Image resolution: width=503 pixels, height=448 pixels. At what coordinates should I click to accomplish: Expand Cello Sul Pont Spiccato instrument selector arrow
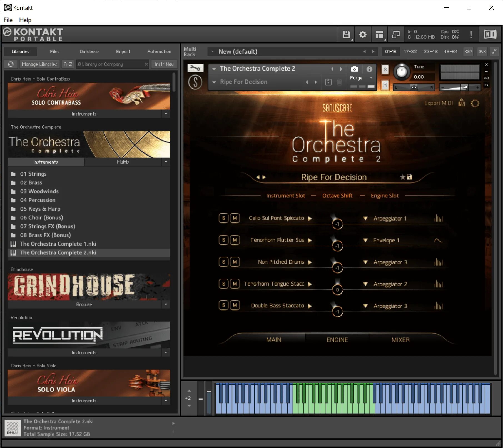[310, 218]
